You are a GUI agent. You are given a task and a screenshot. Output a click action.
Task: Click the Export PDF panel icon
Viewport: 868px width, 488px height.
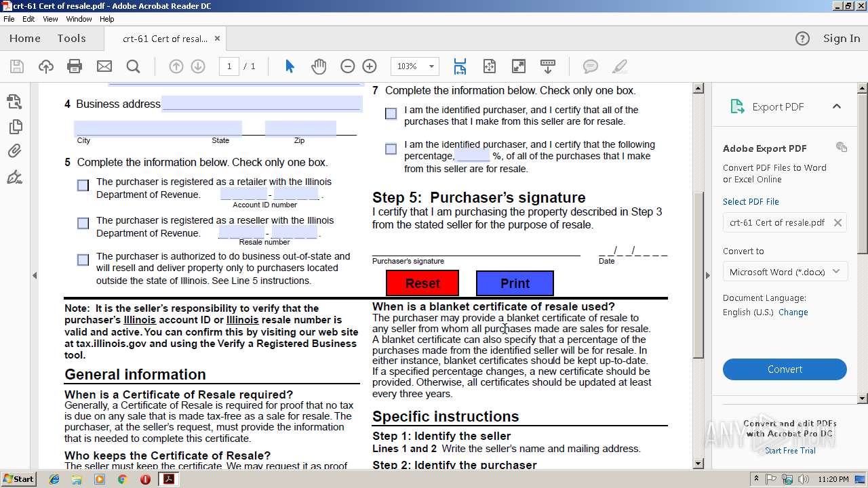(x=737, y=106)
